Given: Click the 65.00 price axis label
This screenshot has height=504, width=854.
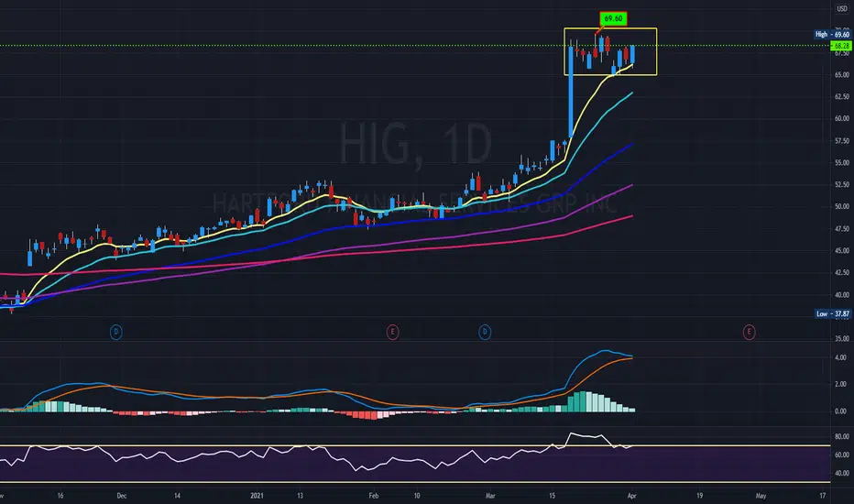Looking at the screenshot, I should [841, 74].
